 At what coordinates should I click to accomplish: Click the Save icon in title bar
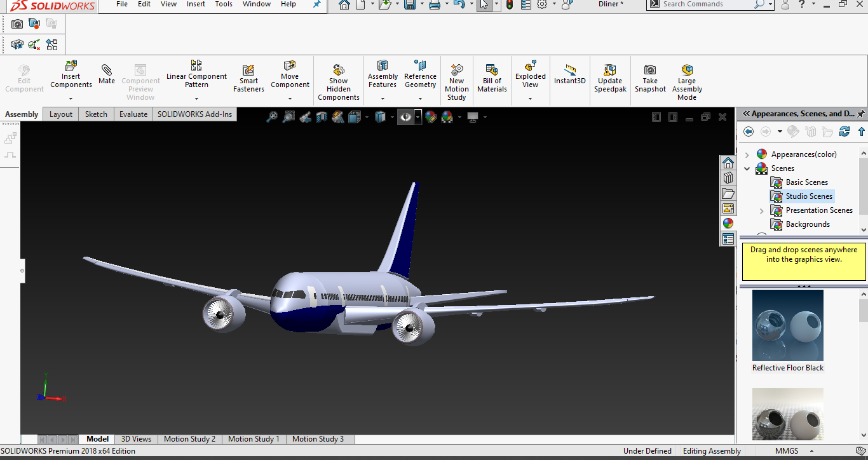(410, 4)
